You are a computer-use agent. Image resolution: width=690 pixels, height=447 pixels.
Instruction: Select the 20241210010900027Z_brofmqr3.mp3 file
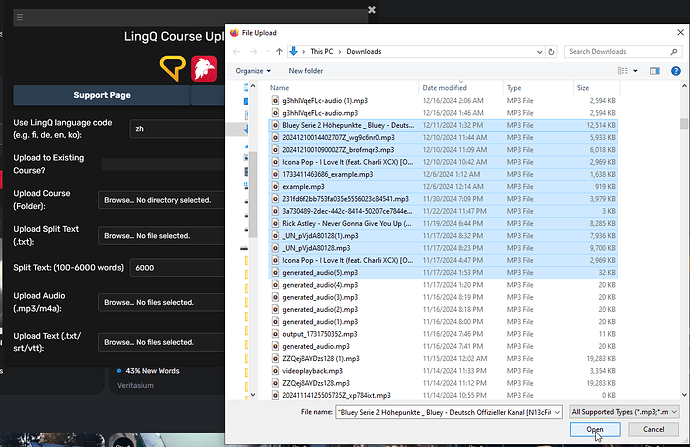pyautogui.click(x=443, y=150)
